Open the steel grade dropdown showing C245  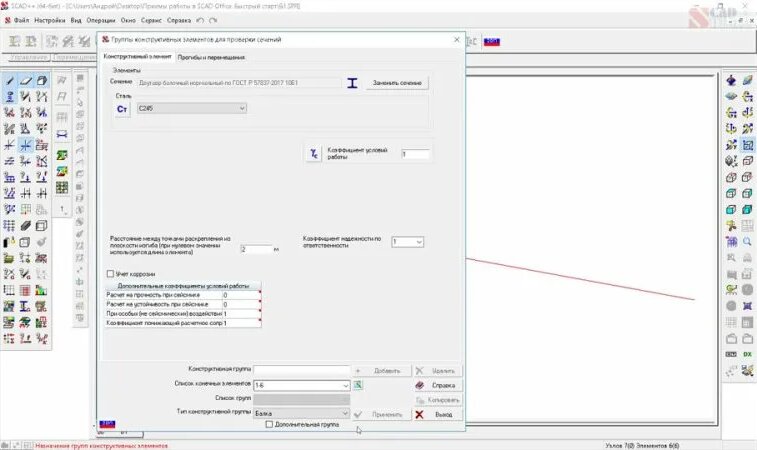192,109
